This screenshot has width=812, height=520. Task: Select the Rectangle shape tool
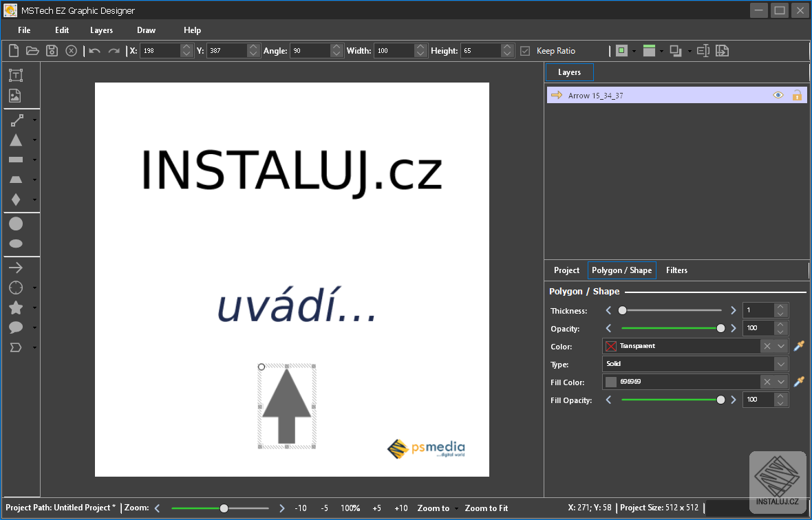point(16,160)
